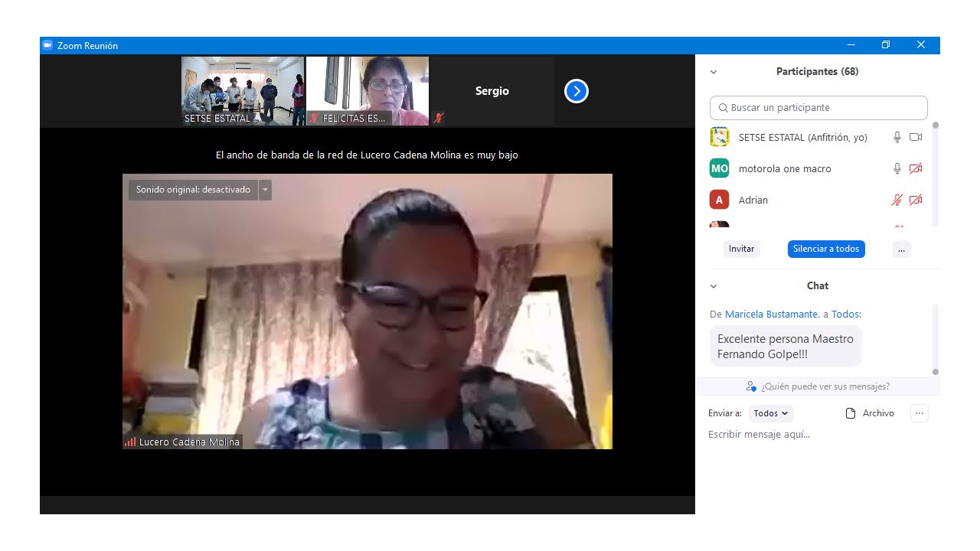This screenshot has height=551, width=980.
Task: Click the Zoom app icon in title bar
Action: (x=47, y=45)
